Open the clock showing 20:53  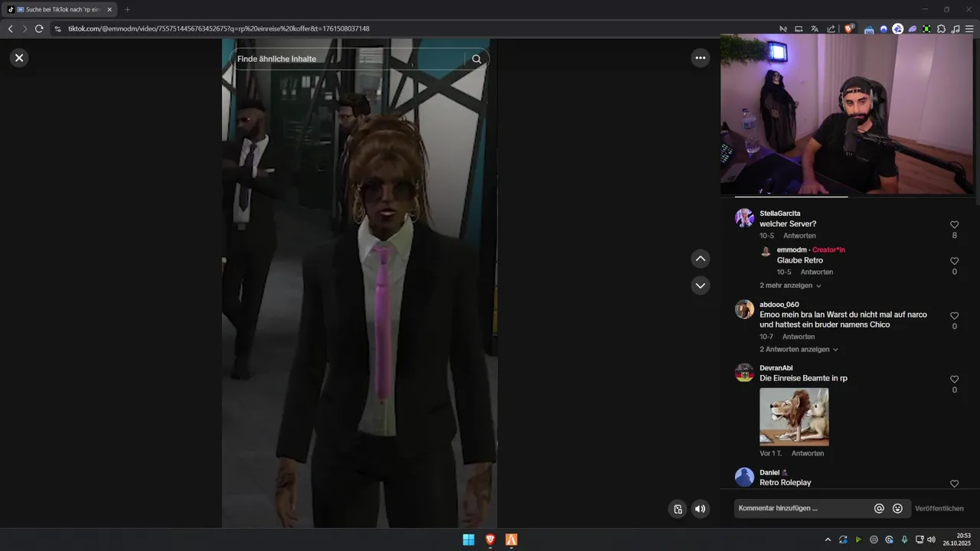coord(957,540)
